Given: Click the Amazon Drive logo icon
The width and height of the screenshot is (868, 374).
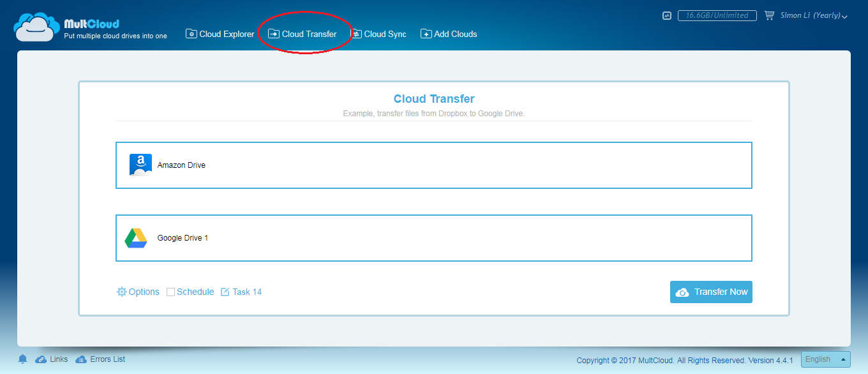Looking at the screenshot, I should click(x=140, y=165).
